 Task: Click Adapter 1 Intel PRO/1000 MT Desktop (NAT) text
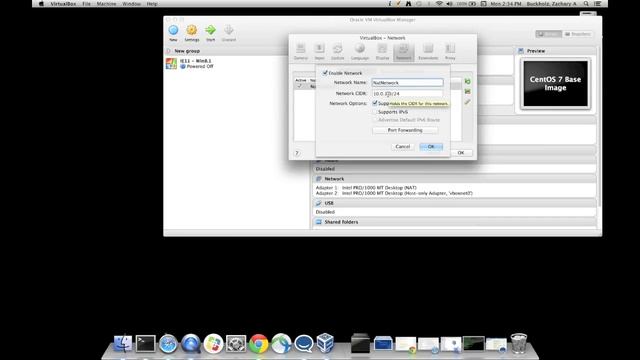pos(366,188)
